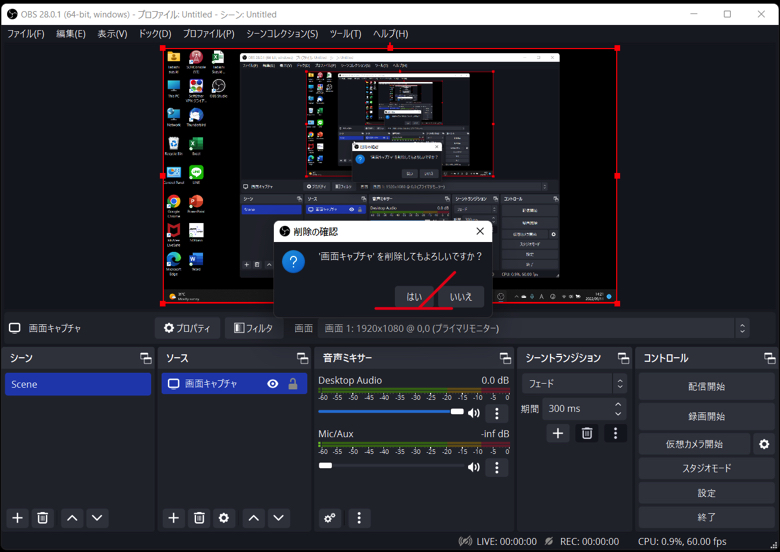Select the Scene item in scenes list
Image resolution: width=780 pixels, height=552 pixels.
[78, 384]
